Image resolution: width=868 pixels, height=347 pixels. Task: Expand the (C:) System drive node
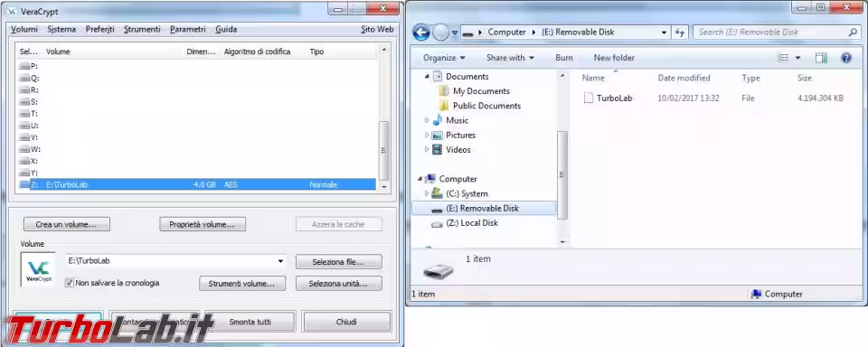[x=426, y=193]
